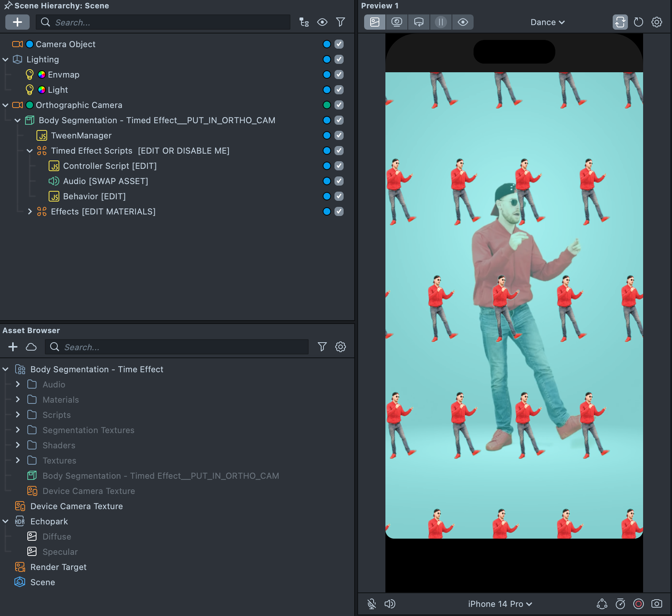The image size is (672, 616).
Task: Disable the TweenManager checkbox
Action: tap(339, 135)
